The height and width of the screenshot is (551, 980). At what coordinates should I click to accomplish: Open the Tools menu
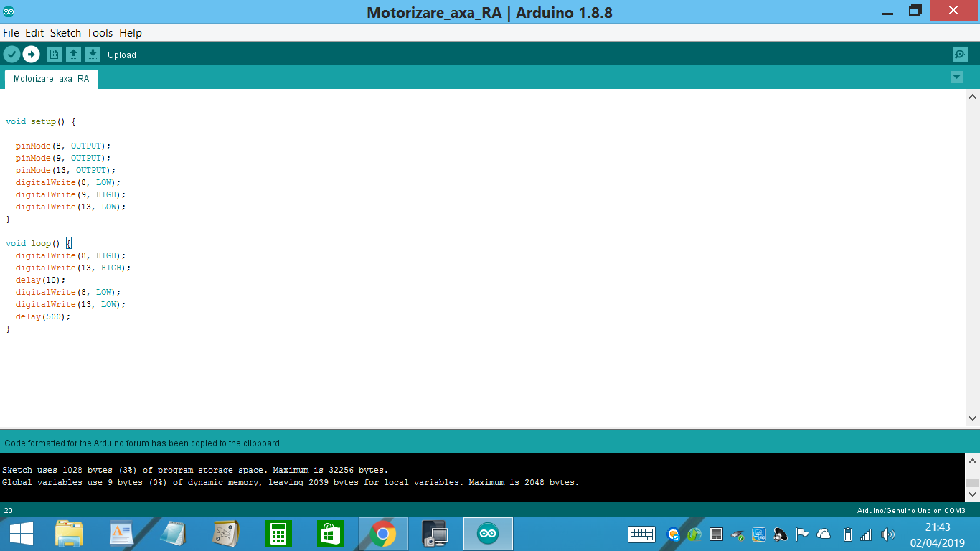click(x=100, y=33)
